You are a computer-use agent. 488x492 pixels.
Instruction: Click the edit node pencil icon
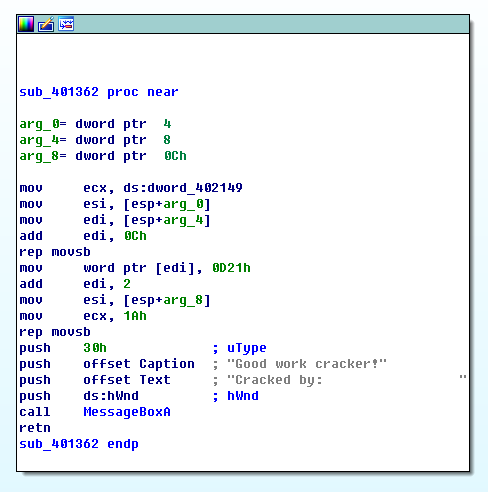coord(46,24)
